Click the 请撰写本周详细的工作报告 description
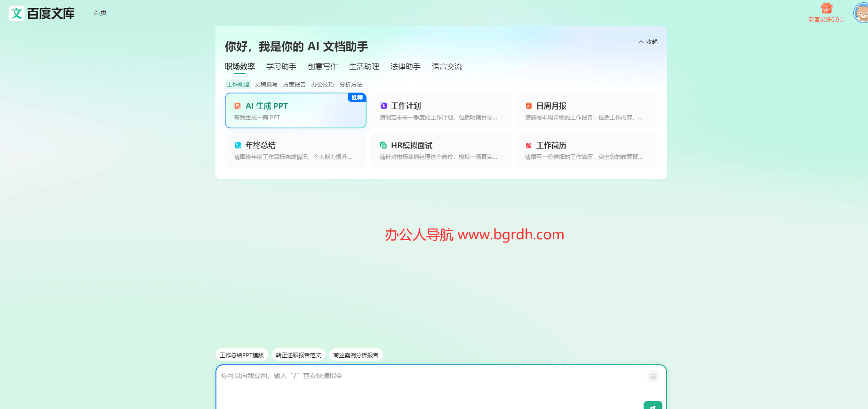Viewport: 868px width, 409px height. pos(584,118)
